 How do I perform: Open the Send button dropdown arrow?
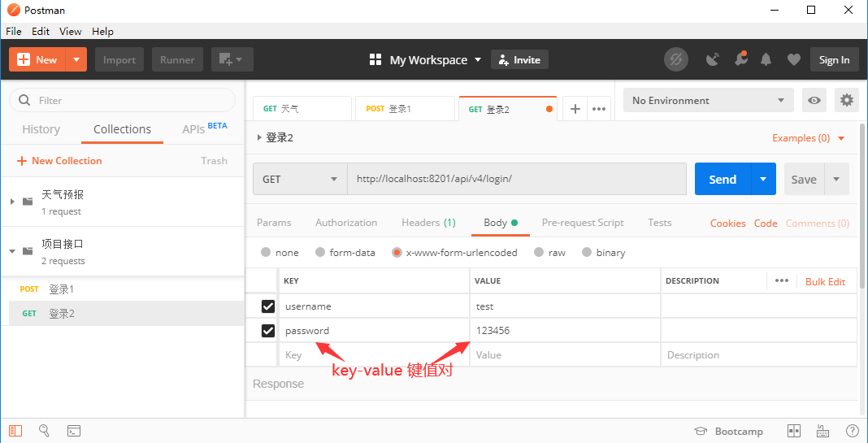coord(763,179)
